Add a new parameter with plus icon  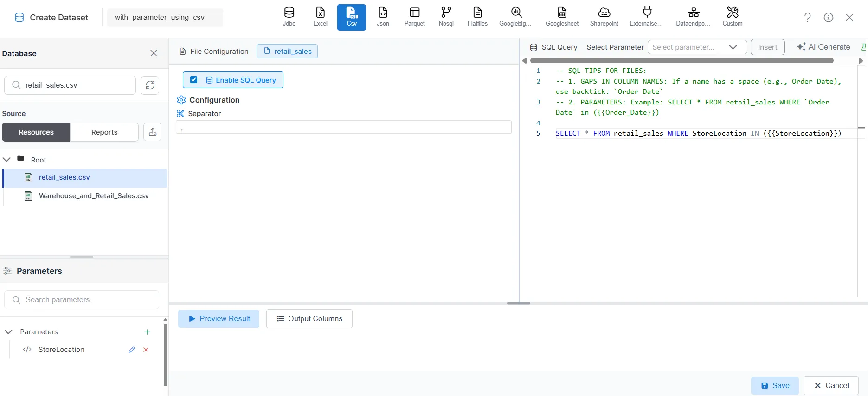pos(147,332)
